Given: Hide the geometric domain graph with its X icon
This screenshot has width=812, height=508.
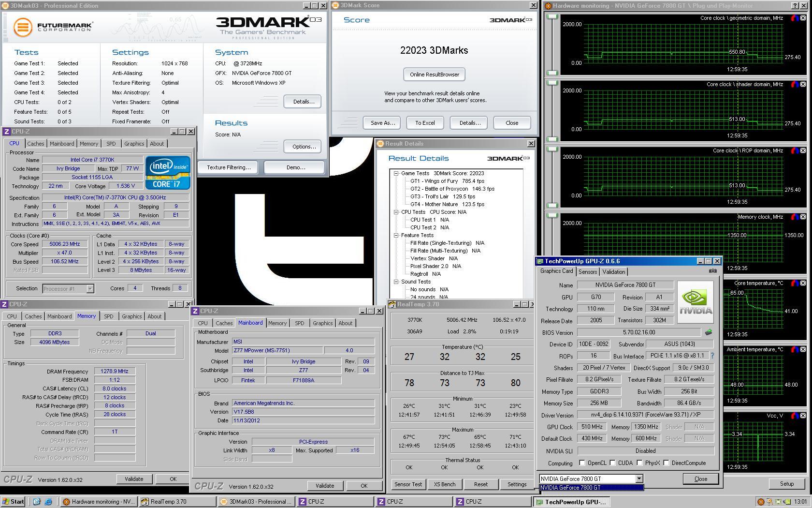Looking at the screenshot, I should pos(803,18).
